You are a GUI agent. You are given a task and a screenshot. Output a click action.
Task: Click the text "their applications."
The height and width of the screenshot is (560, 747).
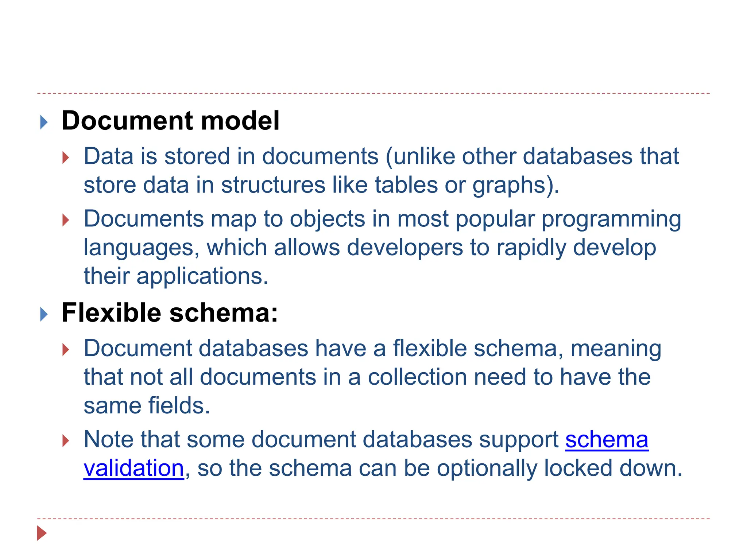(x=176, y=276)
